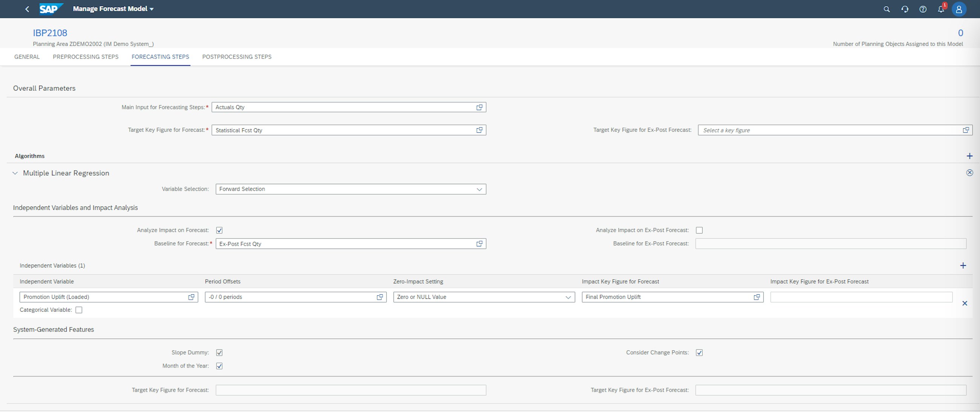980x412 pixels.
Task: Click the back arrow in header
Action: (27, 9)
